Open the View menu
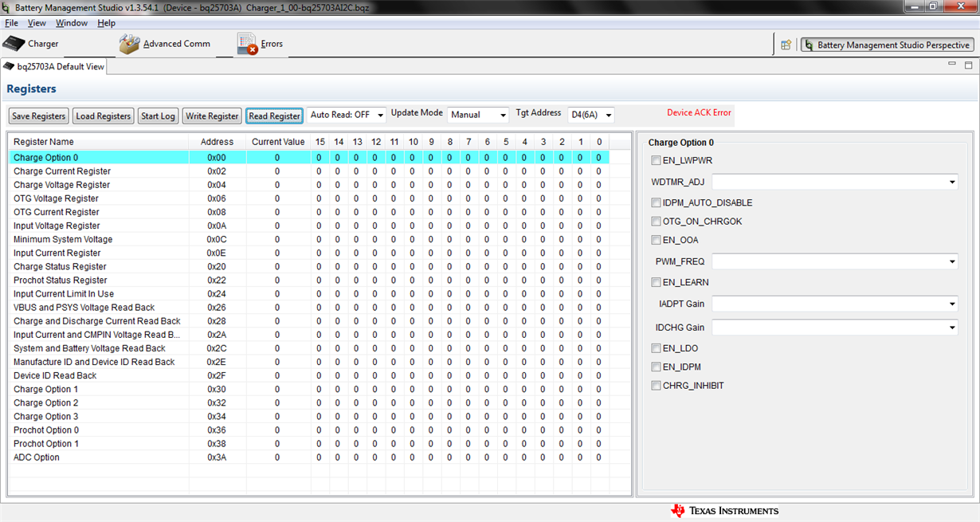Viewport: 980px width, 522px height. [37, 23]
